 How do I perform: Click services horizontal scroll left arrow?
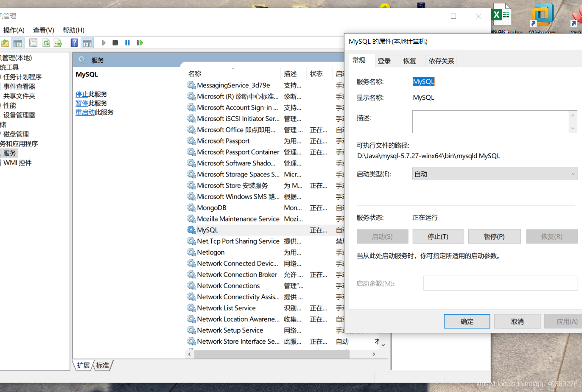pyautogui.click(x=189, y=354)
